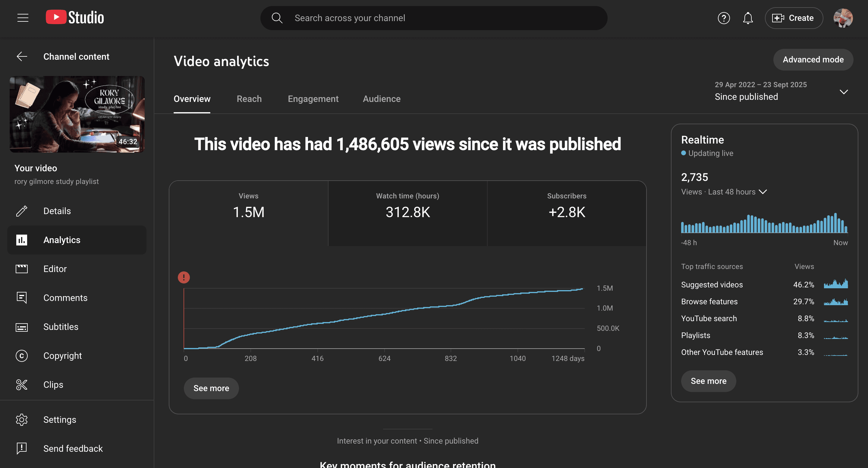
Task: Click See more in Realtime panel
Action: 708,381
